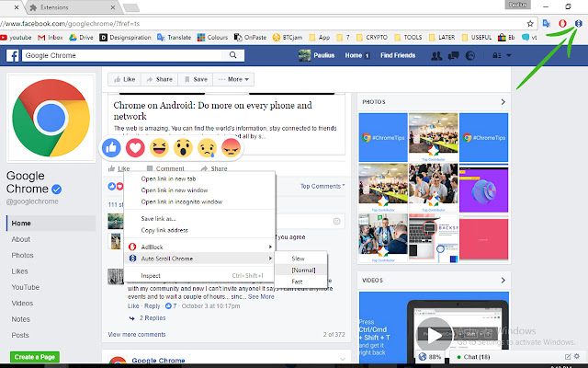
Task: Bookmark this page with the star icon
Action: tap(530, 24)
